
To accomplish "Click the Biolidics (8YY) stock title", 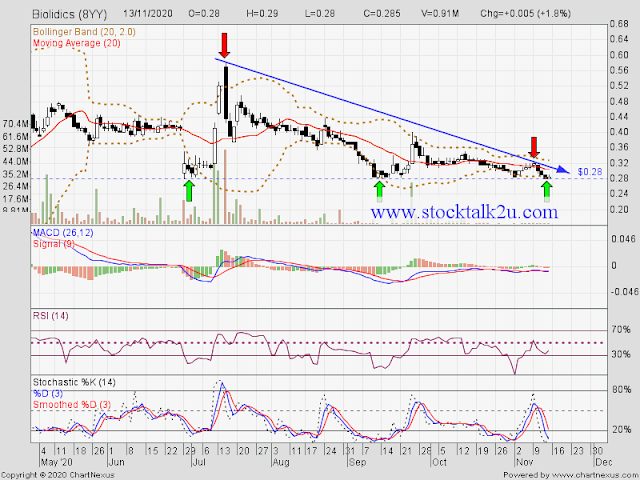I will click(x=70, y=14).
